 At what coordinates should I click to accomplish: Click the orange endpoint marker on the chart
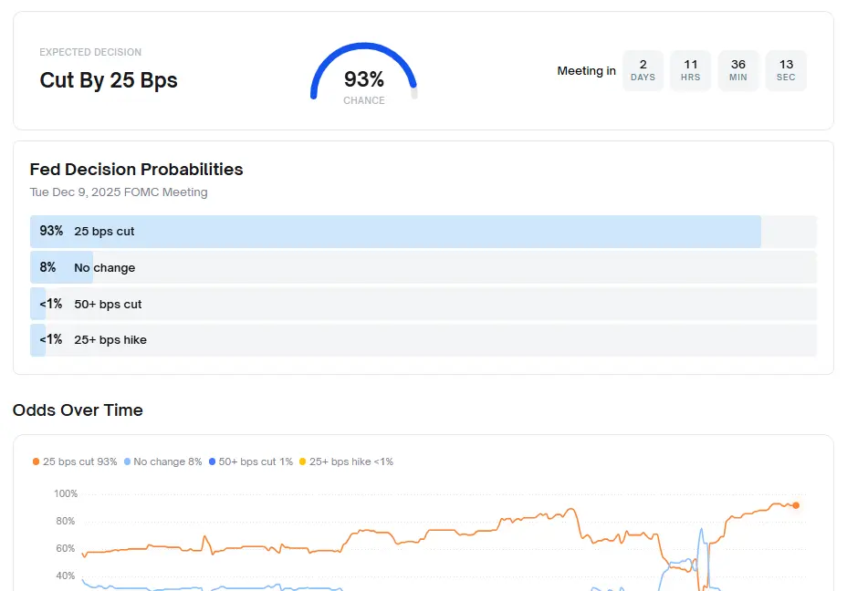pos(796,505)
